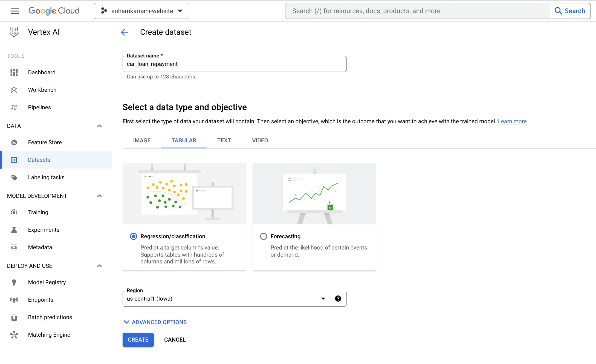Screen dimensions: 596x364
Task: Open Workbench from the sidebar icon
Action: (14, 90)
